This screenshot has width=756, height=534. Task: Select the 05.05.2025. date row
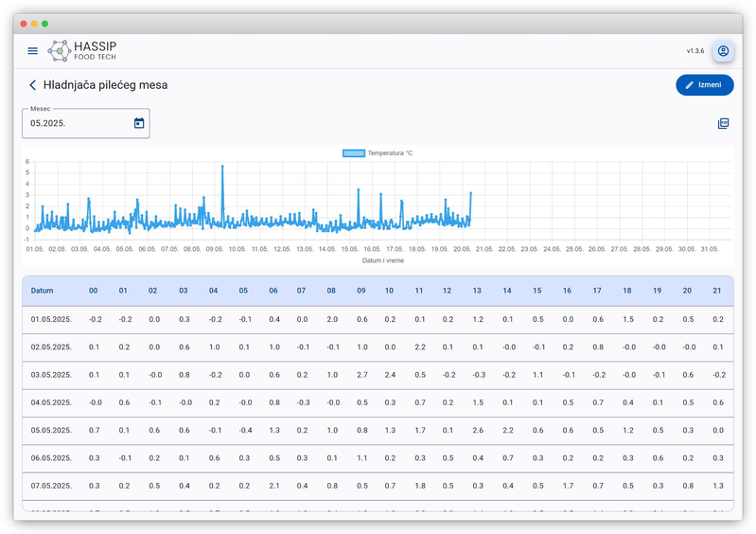coord(51,430)
